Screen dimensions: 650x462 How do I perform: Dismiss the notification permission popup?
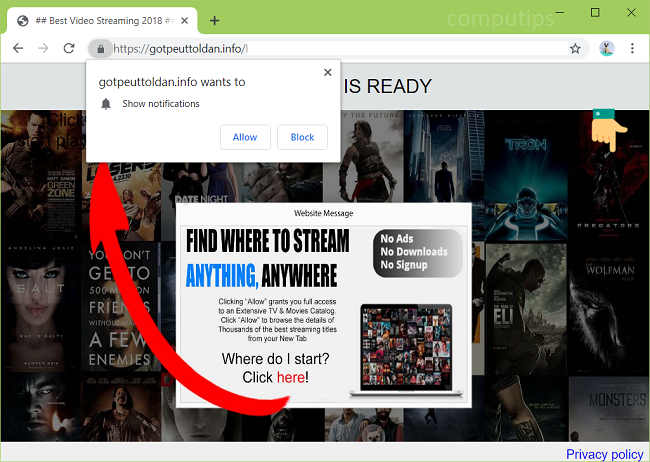327,72
